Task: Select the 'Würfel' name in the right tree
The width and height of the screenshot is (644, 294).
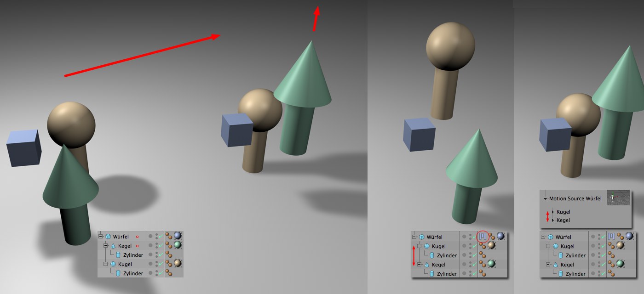Action: 563,237
